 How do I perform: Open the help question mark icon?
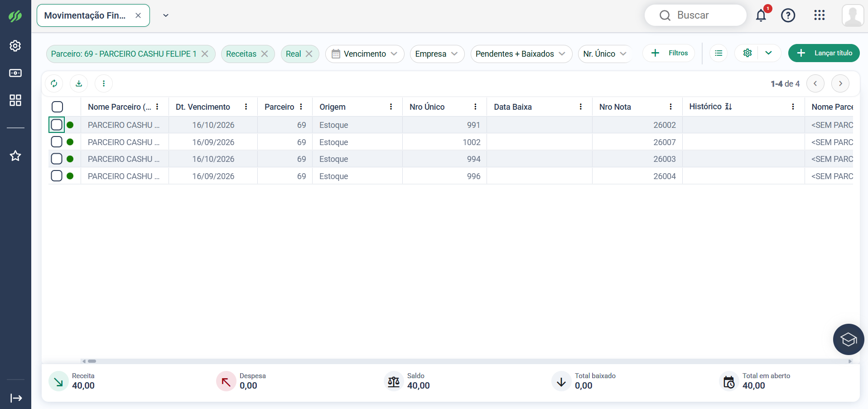click(788, 15)
